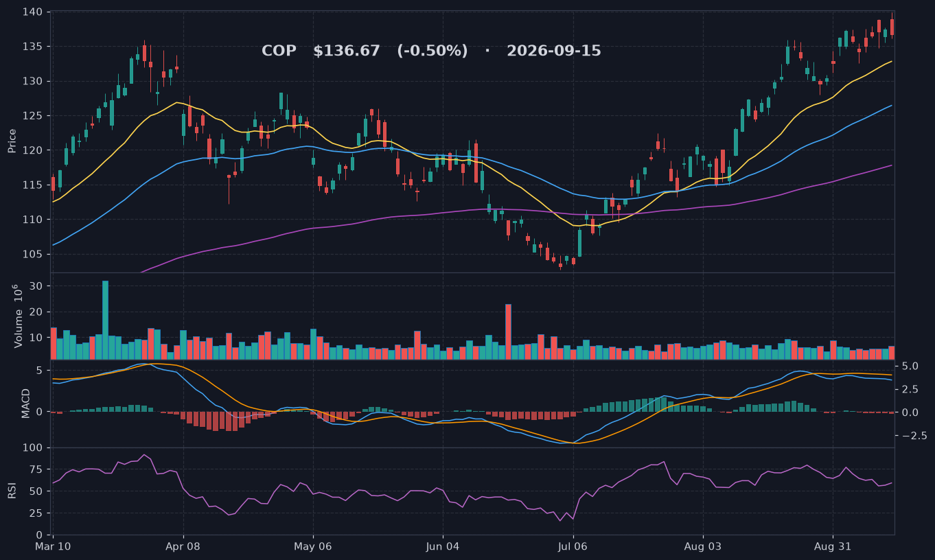Click the RSI axis label
Screen dimensions: 935x560
(x=12, y=491)
